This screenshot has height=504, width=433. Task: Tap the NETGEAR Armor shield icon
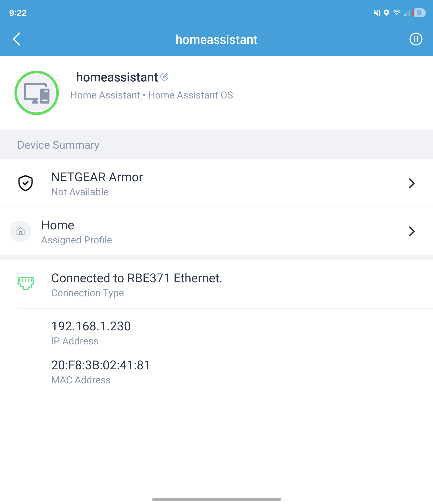(25, 183)
